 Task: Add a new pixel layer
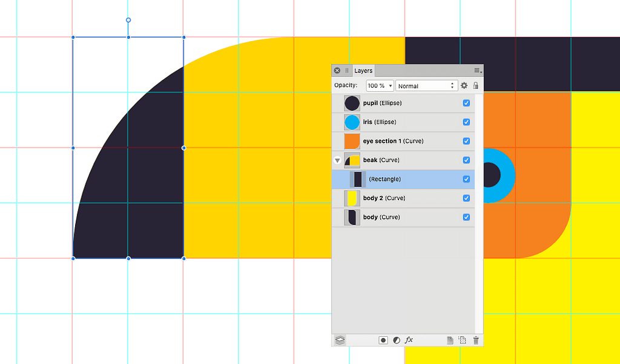462,340
